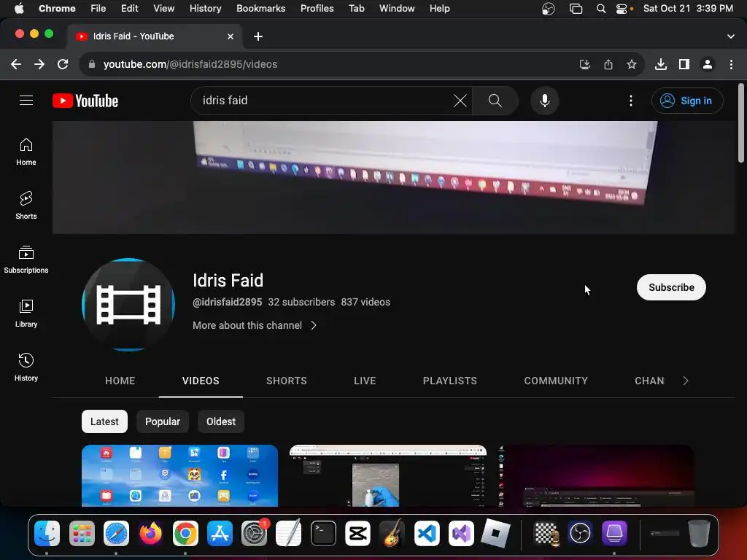Select the VIDEOS channel tab

click(201, 381)
